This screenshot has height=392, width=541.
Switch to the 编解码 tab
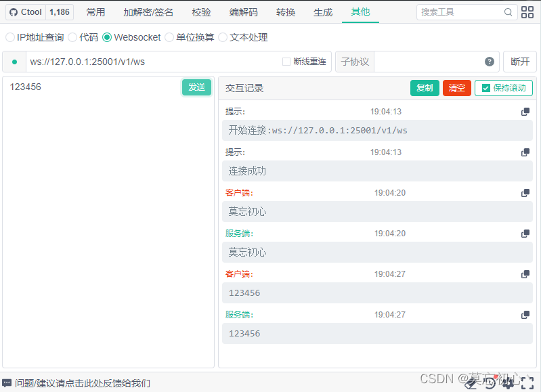(243, 12)
